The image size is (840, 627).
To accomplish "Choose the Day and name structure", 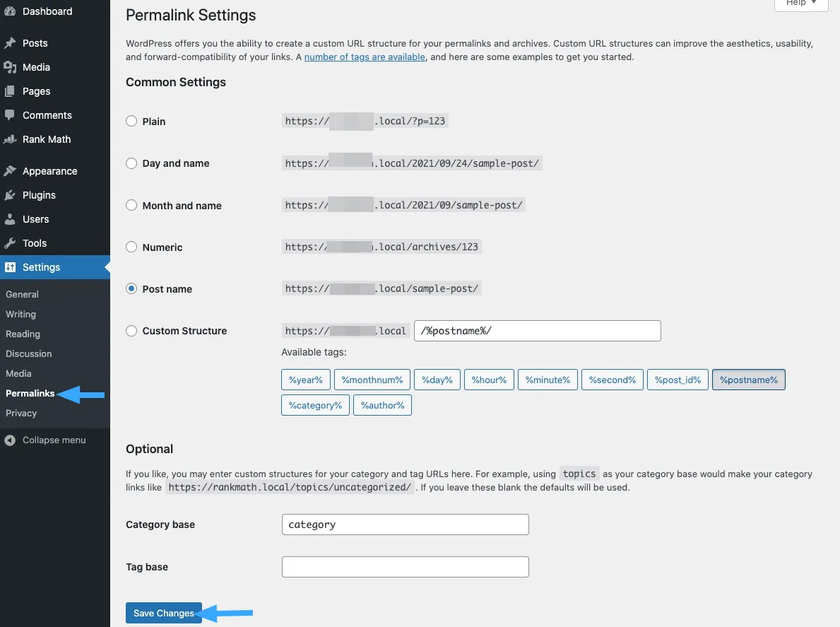I will [131, 163].
